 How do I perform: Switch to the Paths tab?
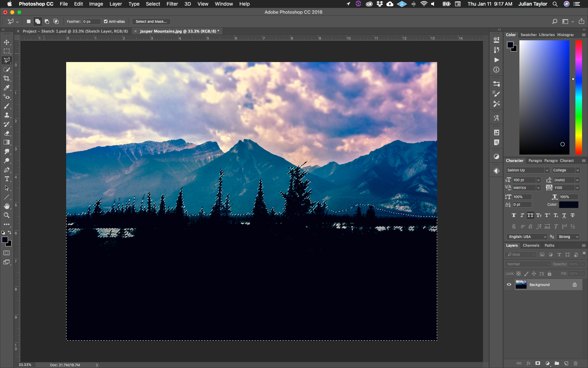tap(549, 245)
